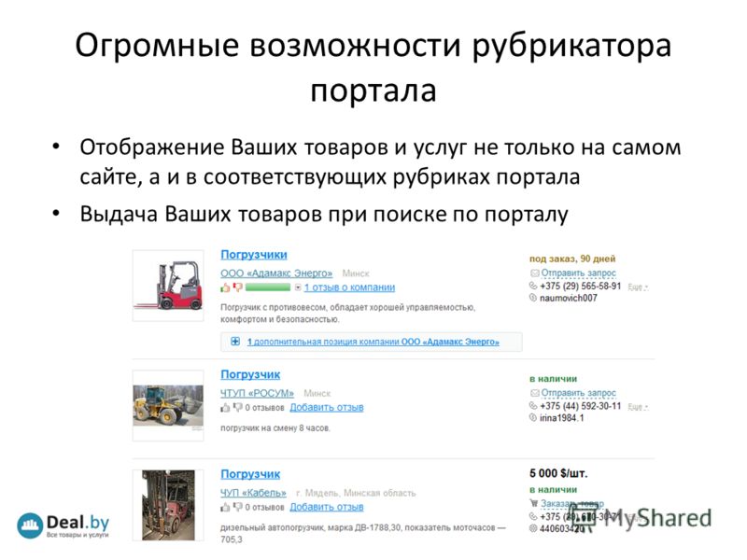
Task: Click cart icon beside Заказать товар
Action: pyautogui.click(x=533, y=503)
